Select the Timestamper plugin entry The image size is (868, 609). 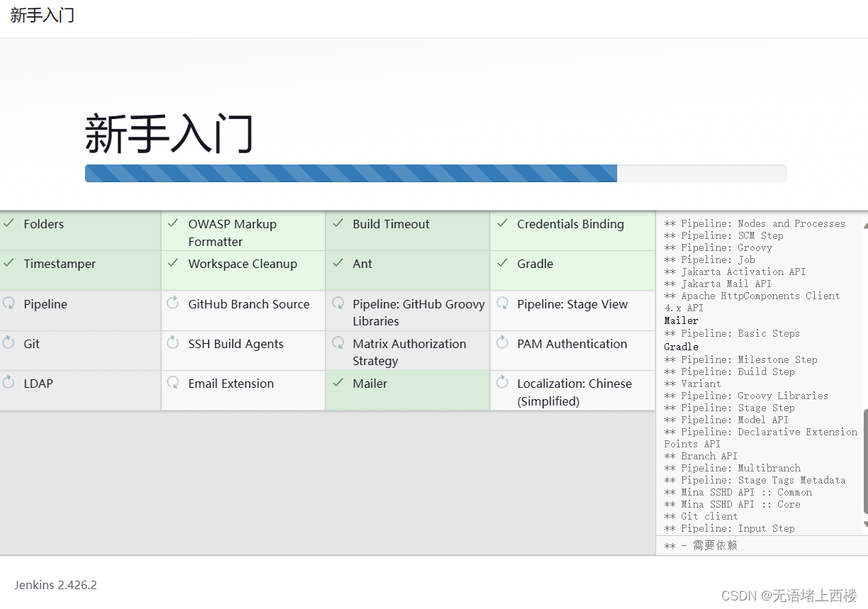pos(60,263)
